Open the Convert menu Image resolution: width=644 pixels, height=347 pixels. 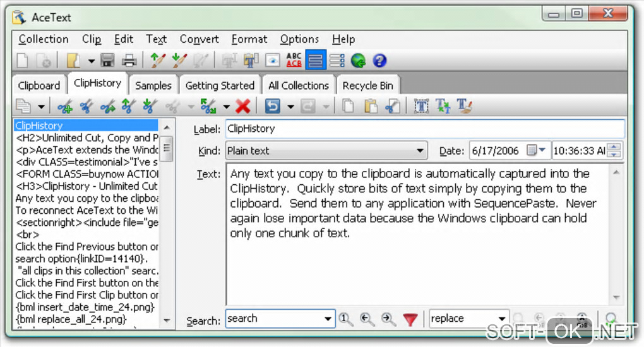pyautogui.click(x=199, y=39)
